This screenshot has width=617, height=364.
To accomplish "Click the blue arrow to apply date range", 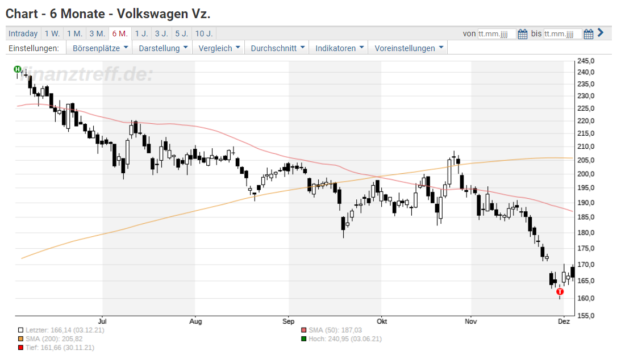I will pos(601,33).
